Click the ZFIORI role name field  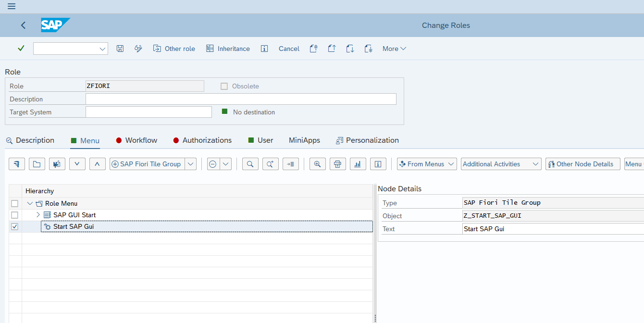(x=145, y=86)
